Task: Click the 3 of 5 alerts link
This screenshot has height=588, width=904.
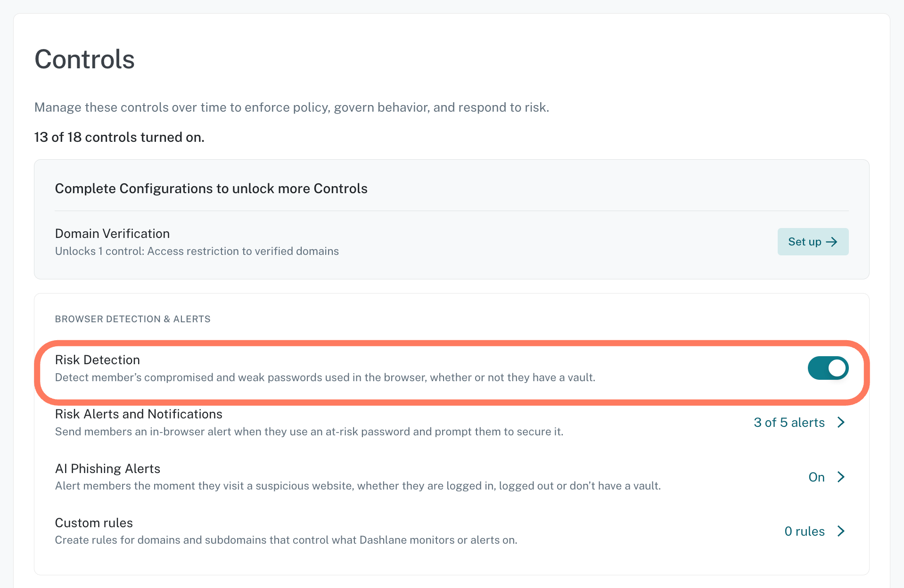Action: click(x=789, y=422)
